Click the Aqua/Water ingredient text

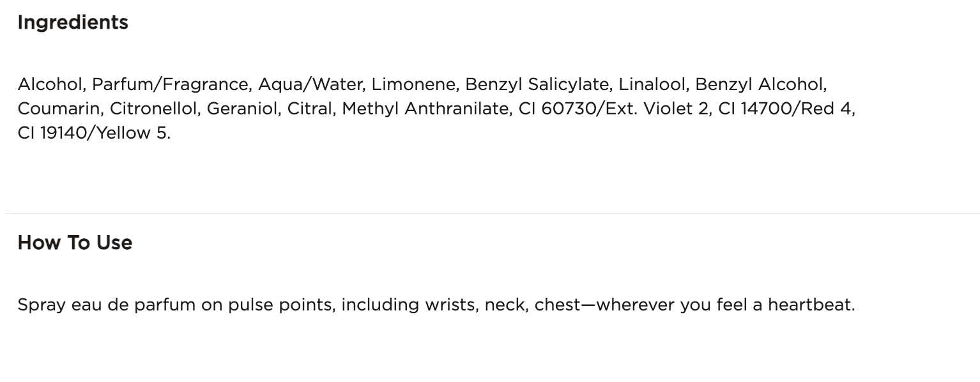[311, 84]
